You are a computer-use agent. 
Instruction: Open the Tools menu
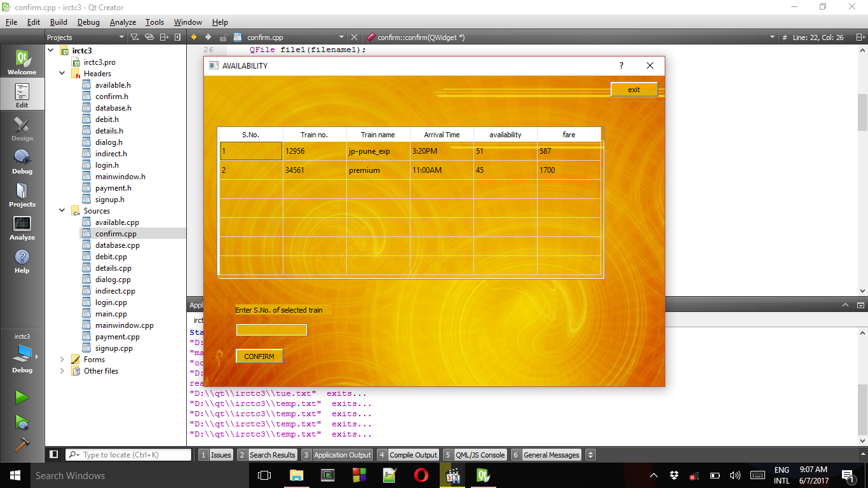click(x=154, y=22)
